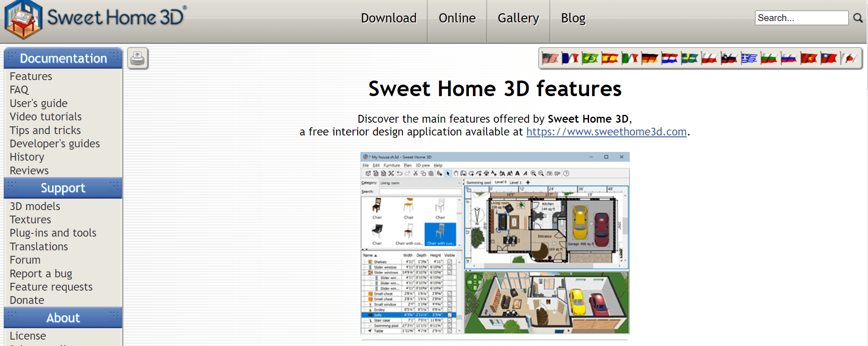
Task: Open the Reviews sidebar link
Action: (x=29, y=171)
